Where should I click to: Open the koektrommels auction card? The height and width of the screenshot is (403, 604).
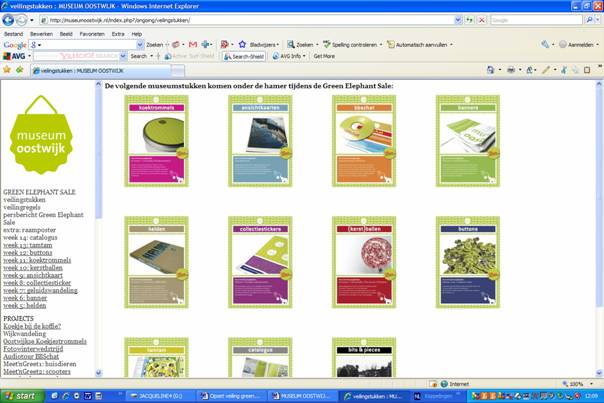[156, 141]
